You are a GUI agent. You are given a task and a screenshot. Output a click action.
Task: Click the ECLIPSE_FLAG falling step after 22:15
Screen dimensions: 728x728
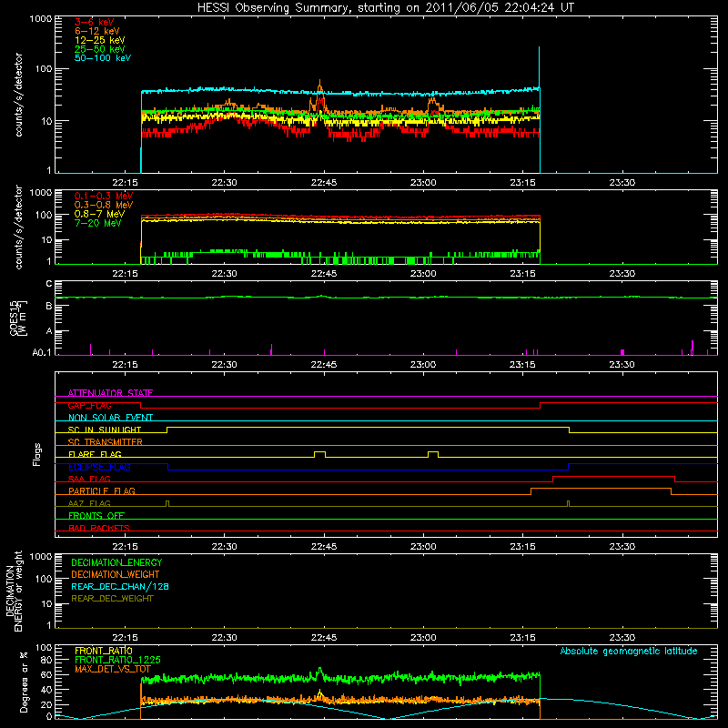tap(168, 467)
